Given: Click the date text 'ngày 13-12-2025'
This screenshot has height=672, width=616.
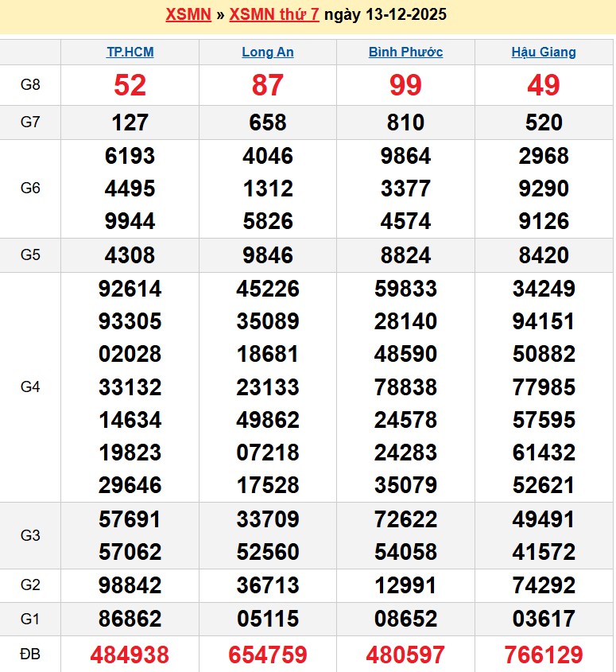Looking at the screenshot, I should tap(385, 15).
